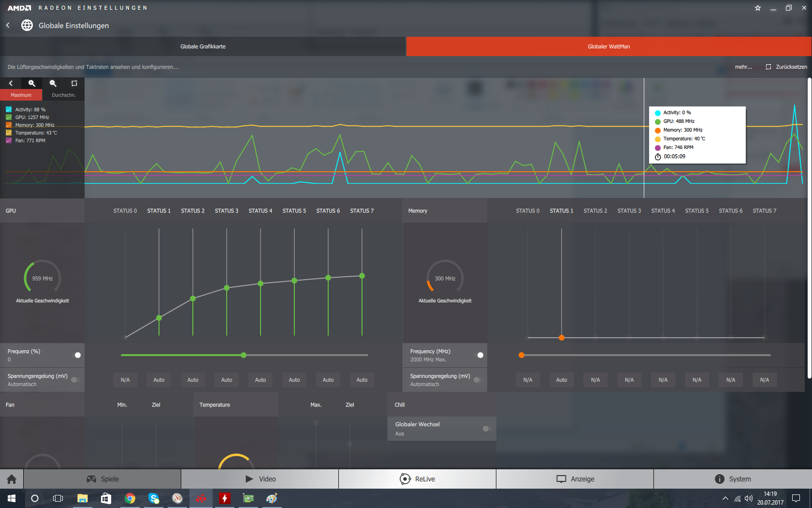The image size is (812, 508).
Task: Click Zurücksetzen to reset WattMan settings
Action: [x=791, y=67]
